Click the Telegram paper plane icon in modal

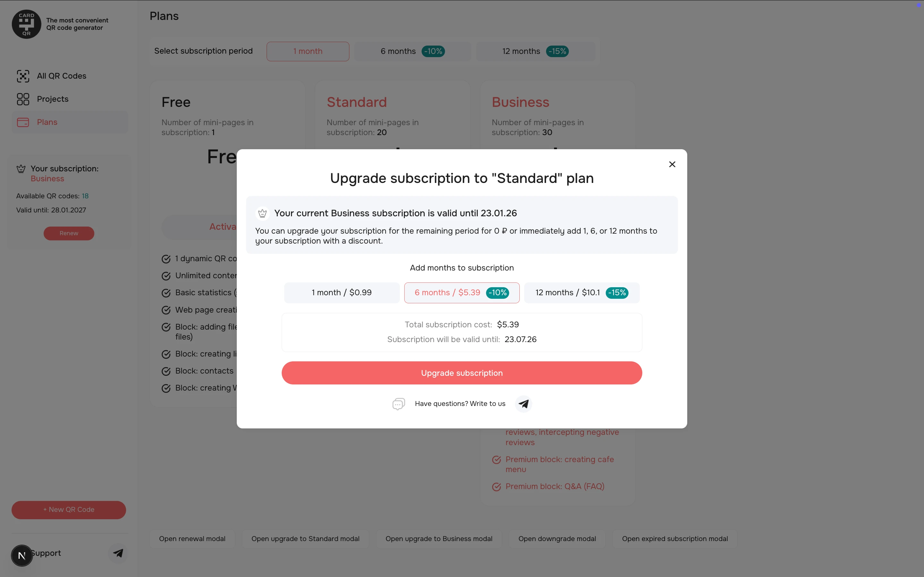(523, 404)
